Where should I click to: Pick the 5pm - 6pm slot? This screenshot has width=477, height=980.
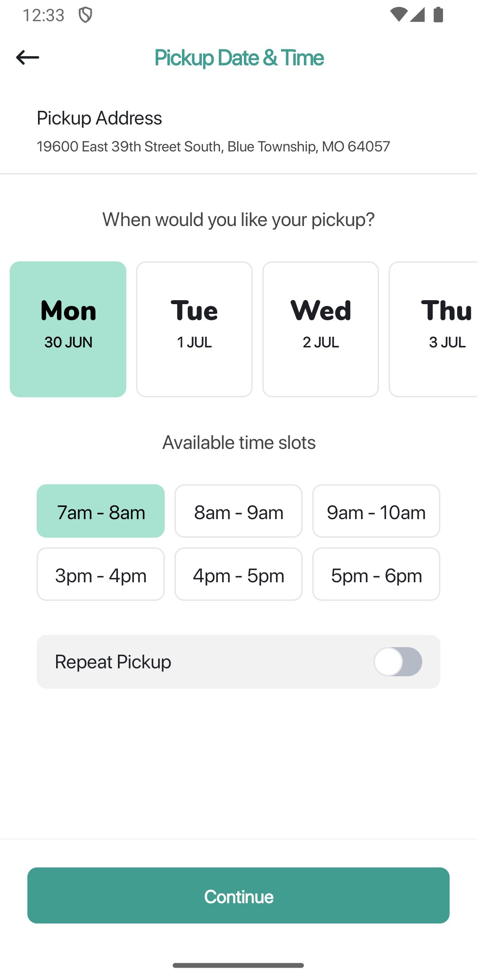376,574
